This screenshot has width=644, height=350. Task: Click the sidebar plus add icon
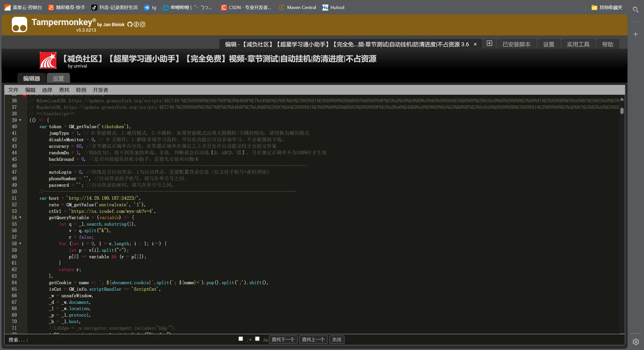point(636,34)
